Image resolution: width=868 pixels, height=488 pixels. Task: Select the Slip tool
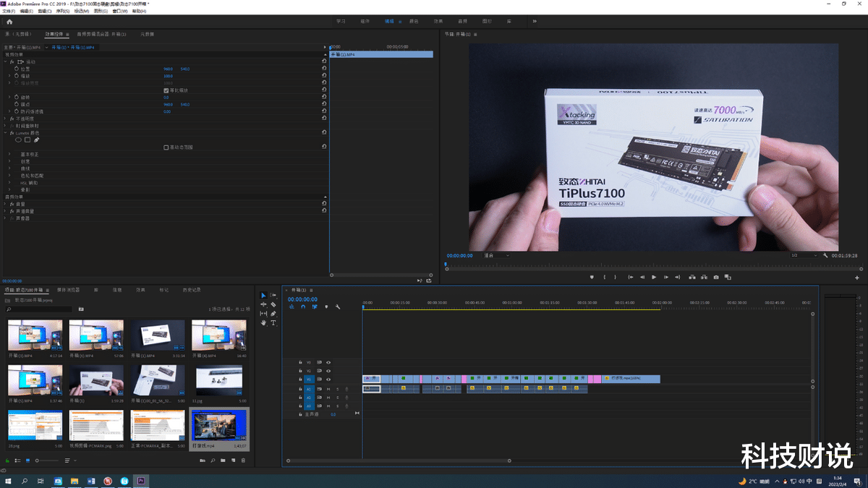click(x=263, y=314)
